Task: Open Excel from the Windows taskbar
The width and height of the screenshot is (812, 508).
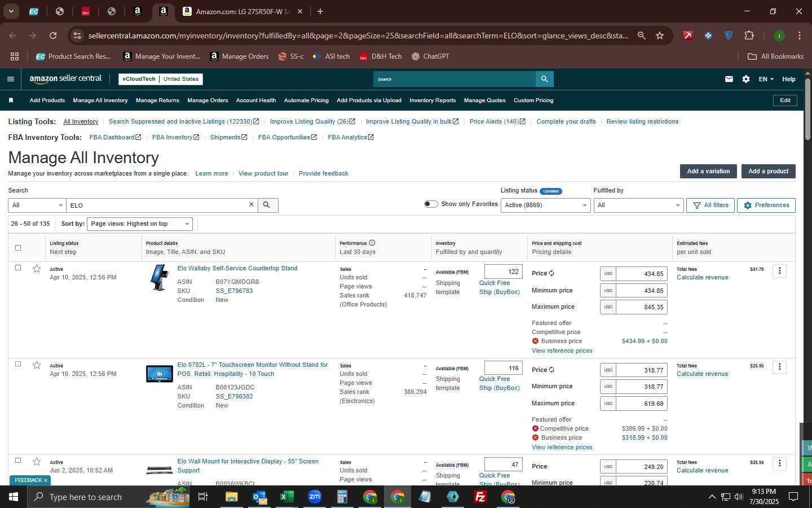Action: click(286, 497)
